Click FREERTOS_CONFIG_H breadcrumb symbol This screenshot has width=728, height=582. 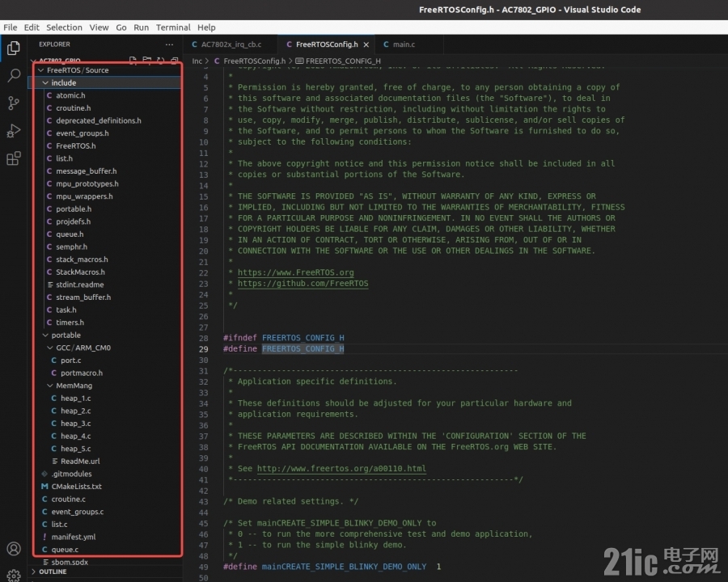[343, 61]
